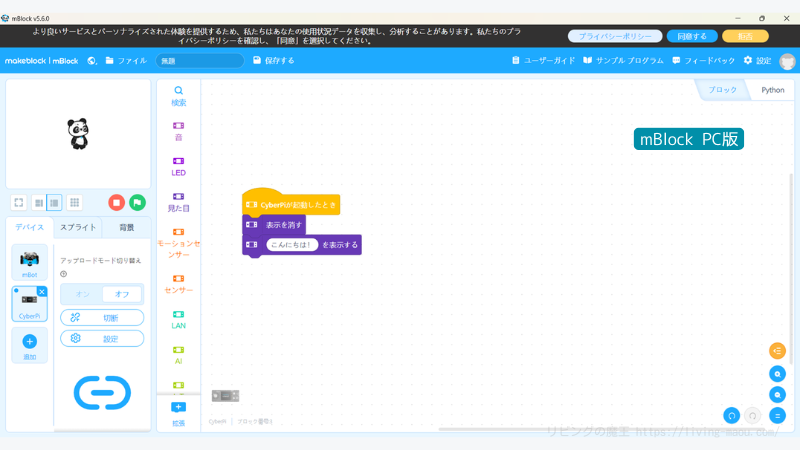The image size is (800, 450).
Task: Select the LED block category
Action: (x=179, y=167)
